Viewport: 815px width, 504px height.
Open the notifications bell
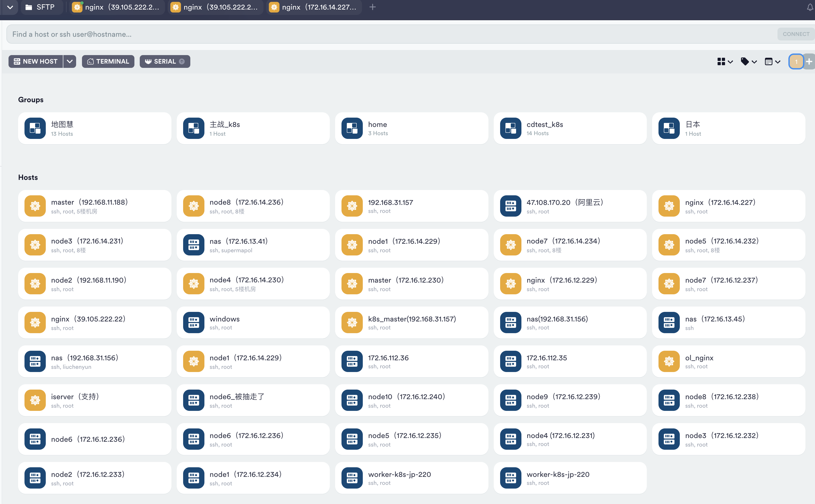click(809, 7)
